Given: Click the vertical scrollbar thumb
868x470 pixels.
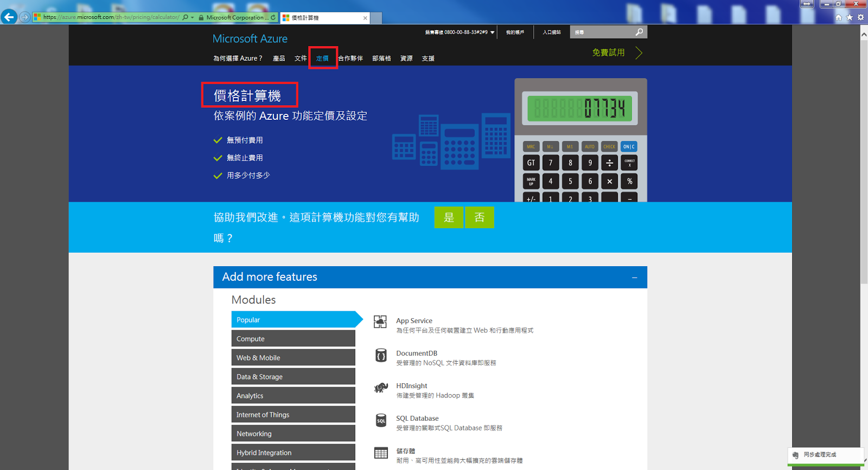Looking at the screenshot, I should click(x=864, y=162).
